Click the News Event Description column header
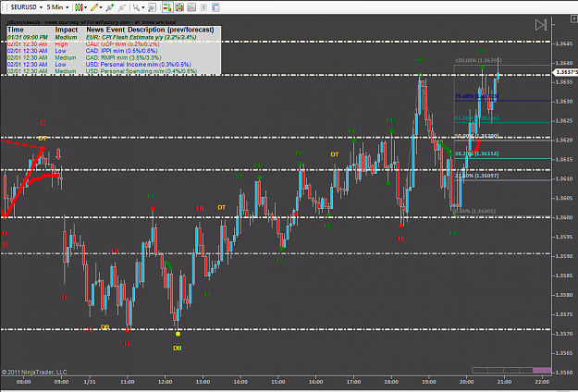 (150, 30)
